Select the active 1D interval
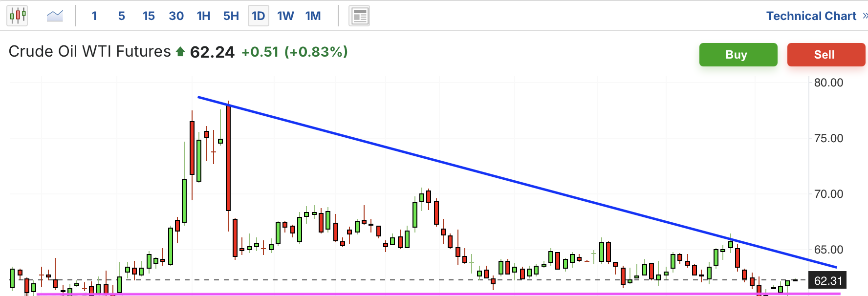Viewport: 868px width, 296px height. (259, 16)
